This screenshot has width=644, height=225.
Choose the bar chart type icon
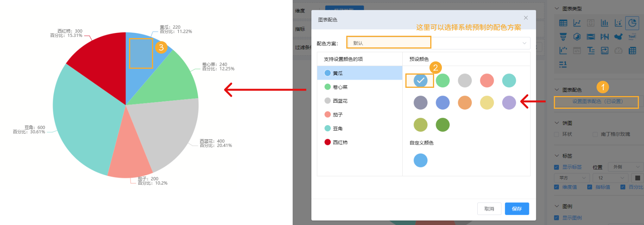tap(604, 23)
